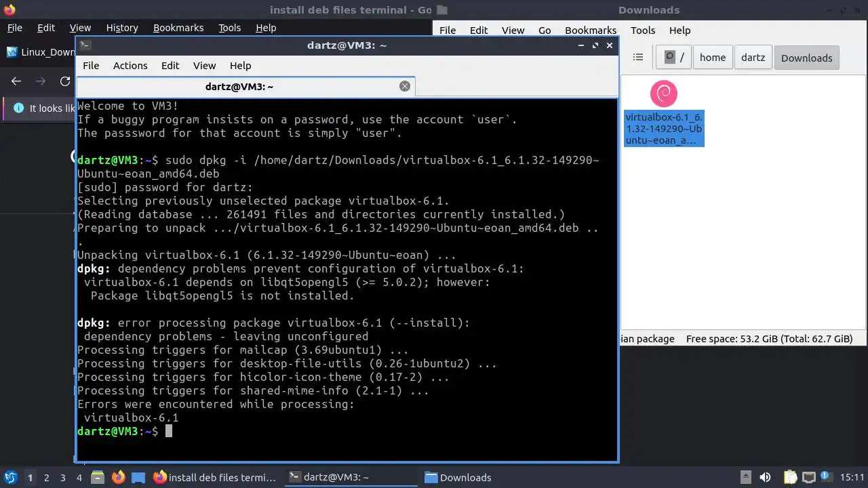Click the update notifier tray icon
868x488 pixels.
(x=827, y=477)
